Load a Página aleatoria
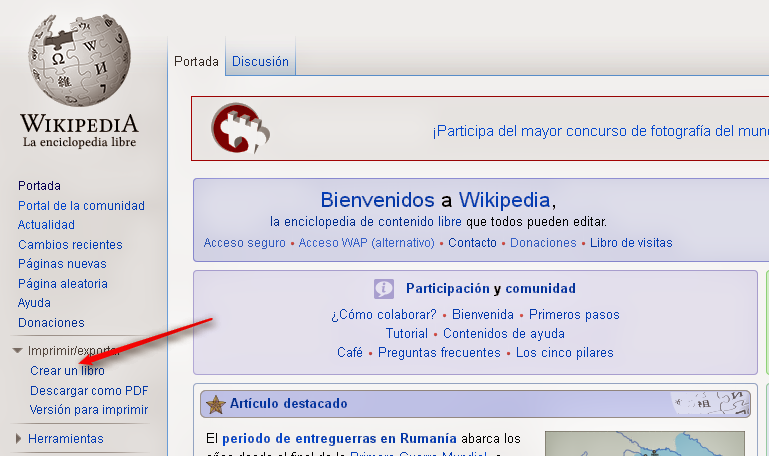This screenshot has height=456, width=769. pos(63,283)
